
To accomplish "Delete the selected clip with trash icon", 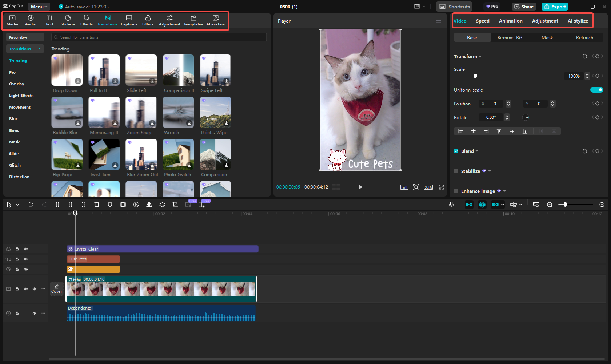I will tap(97, 205).
